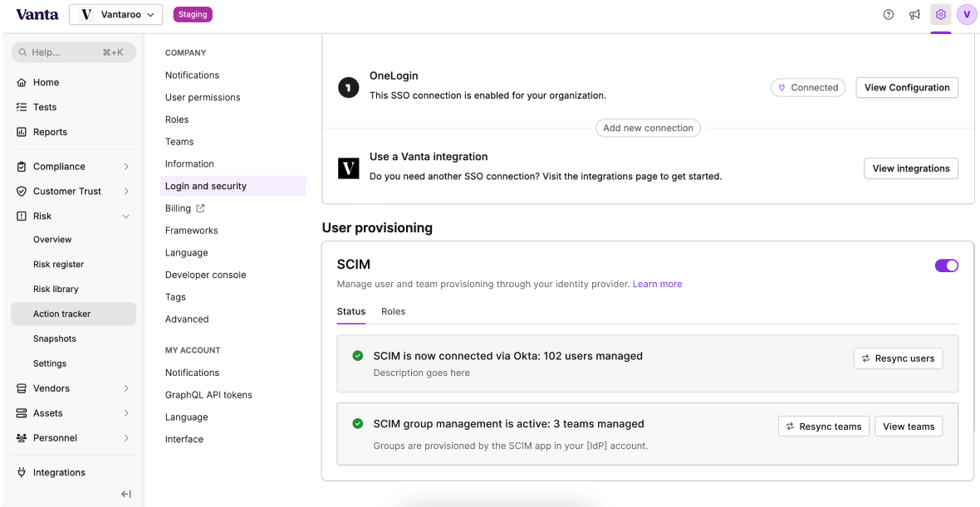This screenshot has width=980, height=507.
Task: Open the Interface settings under My Account
Action: click(184, 439)
